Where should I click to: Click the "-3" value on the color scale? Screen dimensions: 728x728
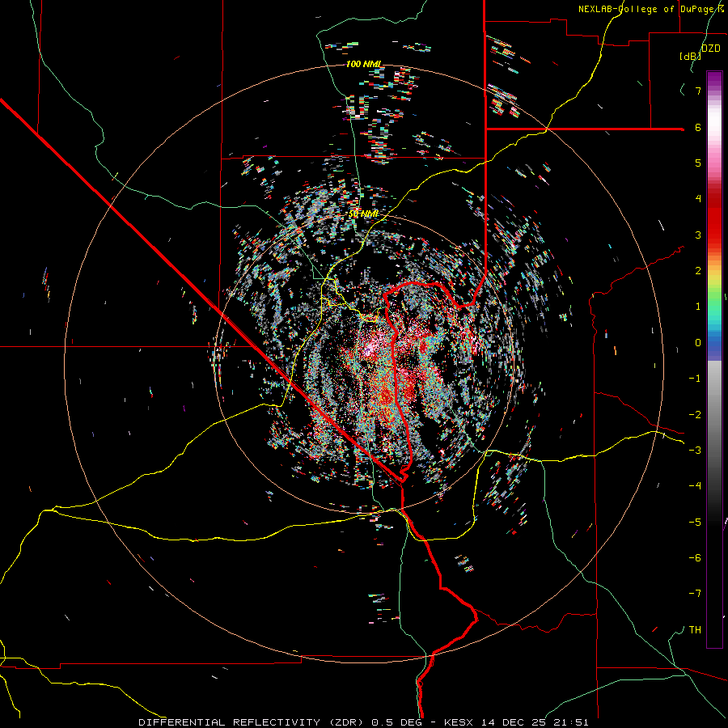coord(695,451)
